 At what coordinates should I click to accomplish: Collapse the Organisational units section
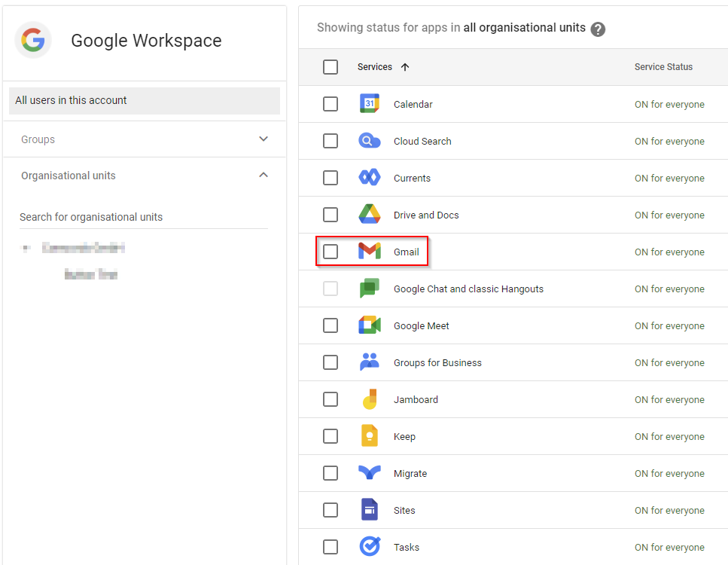[263, 176]
